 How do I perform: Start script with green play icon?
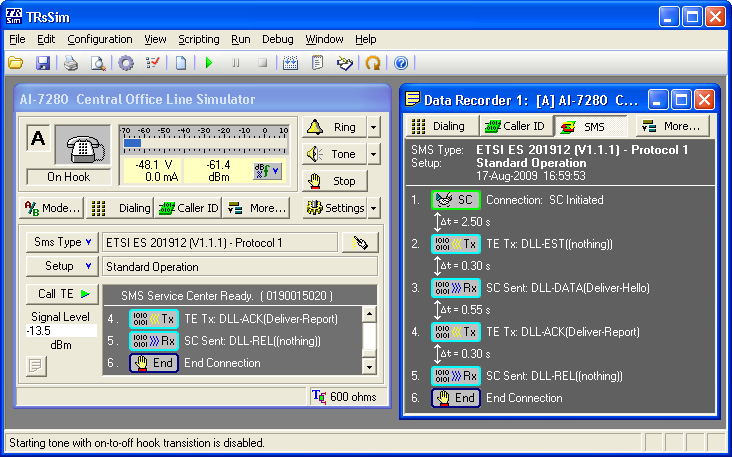point(209,63)
